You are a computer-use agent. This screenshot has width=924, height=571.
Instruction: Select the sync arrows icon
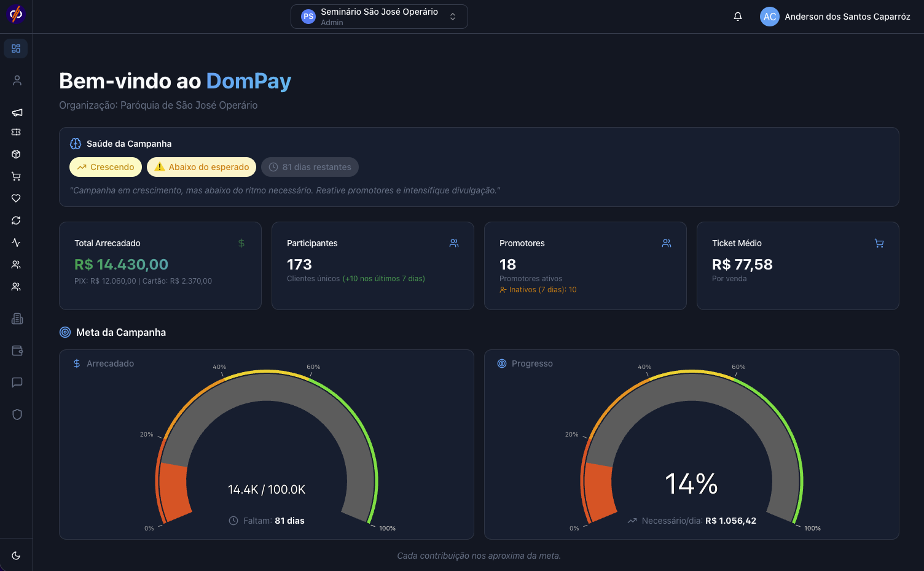17,220
